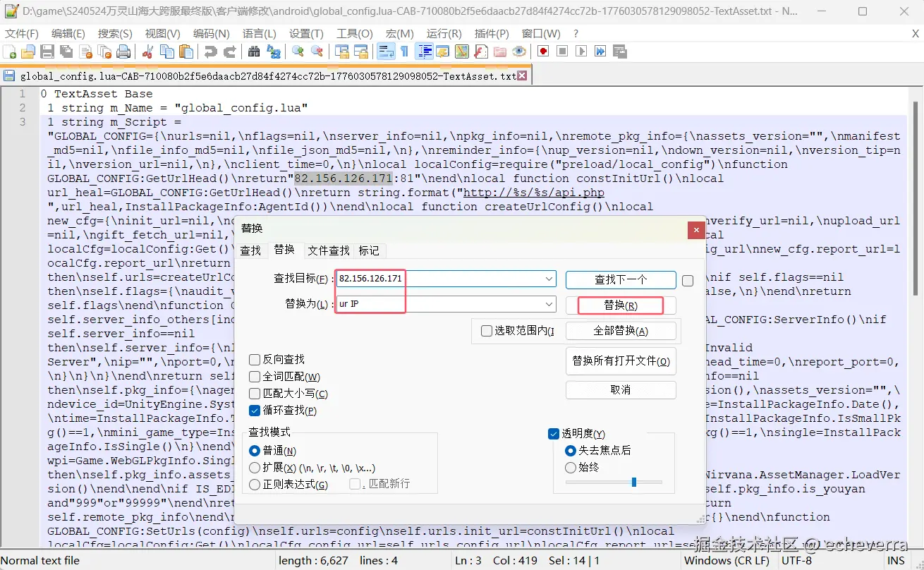Save the current file via toolbar

click(47, 51)
